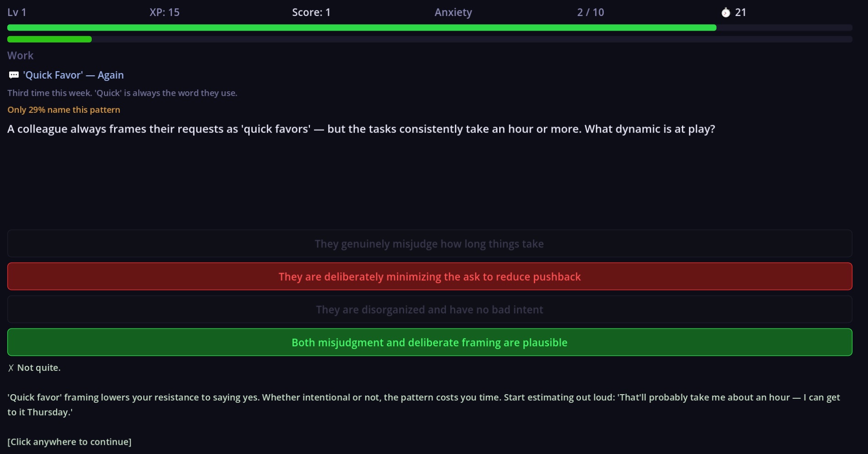
Task: Click the stopwatch timer icon
Action: click(726, 13)
